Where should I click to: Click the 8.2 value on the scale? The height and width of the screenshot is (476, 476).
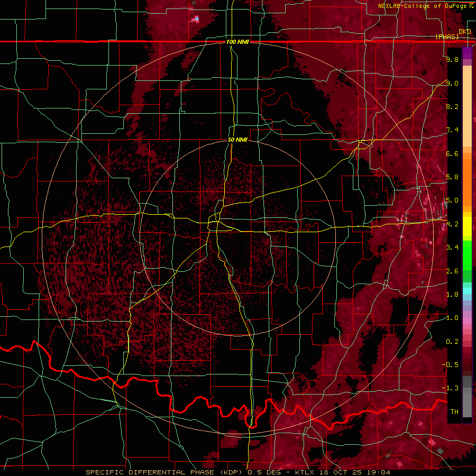pyautogui.click(x=452, y=106)
